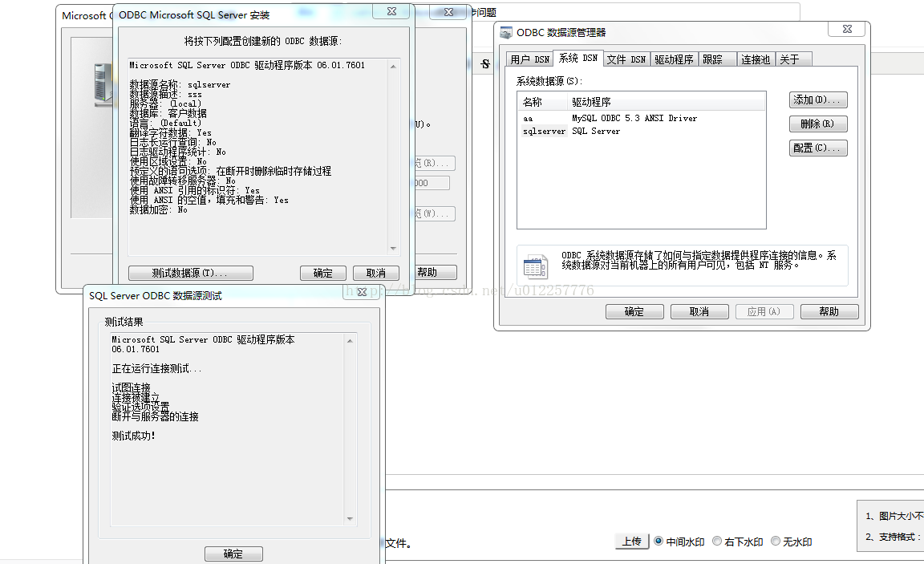Click the 配置(C)... button
Screen dimensions: 924x564
[x=818, y=148]
